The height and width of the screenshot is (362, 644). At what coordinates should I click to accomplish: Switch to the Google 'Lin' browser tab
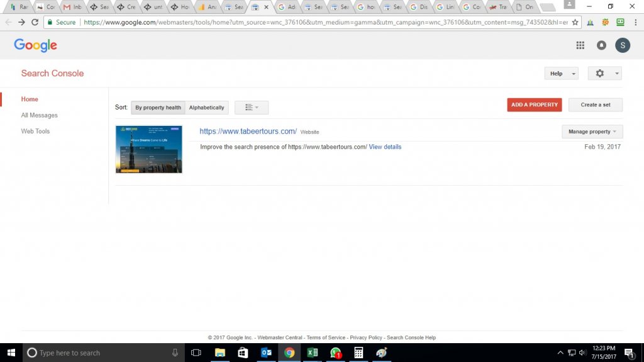[446, 7]
